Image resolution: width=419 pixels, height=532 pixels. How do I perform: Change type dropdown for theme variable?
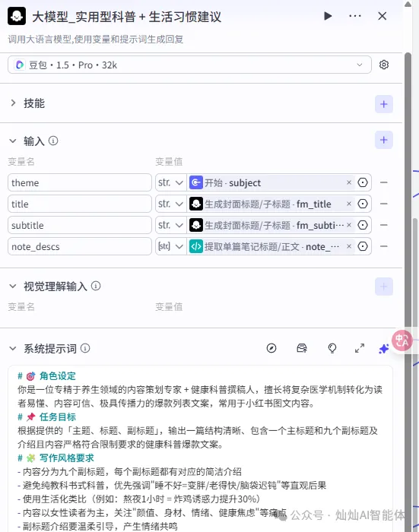[171, 182]
